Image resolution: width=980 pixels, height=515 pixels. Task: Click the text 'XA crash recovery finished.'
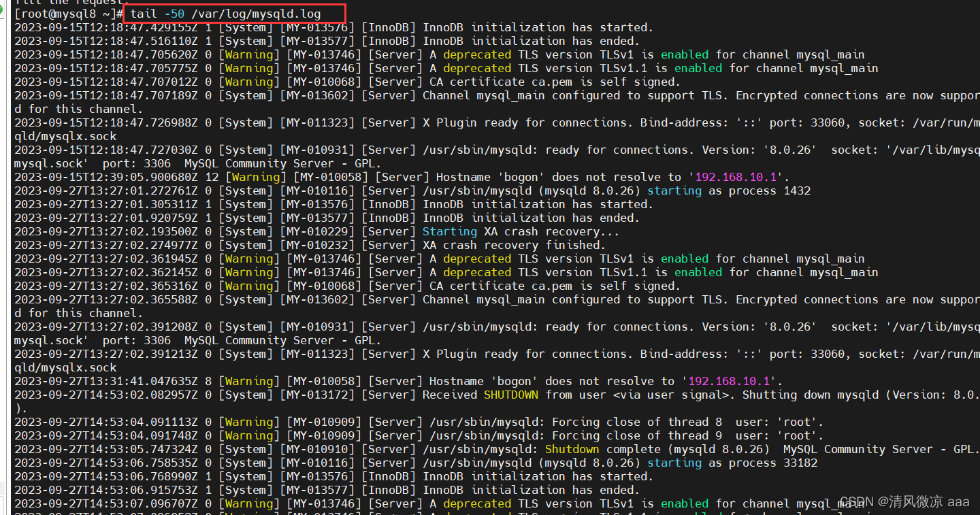(514, 245)
